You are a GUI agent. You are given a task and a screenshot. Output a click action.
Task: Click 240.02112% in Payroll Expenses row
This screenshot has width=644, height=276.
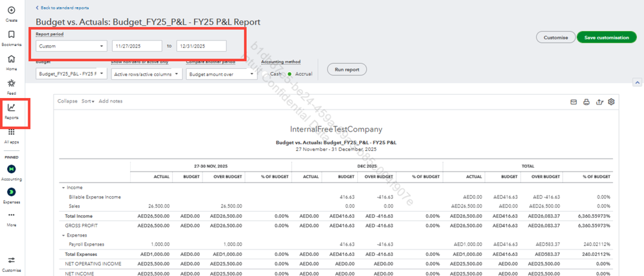pyautogui.click(x=596, y=244)
